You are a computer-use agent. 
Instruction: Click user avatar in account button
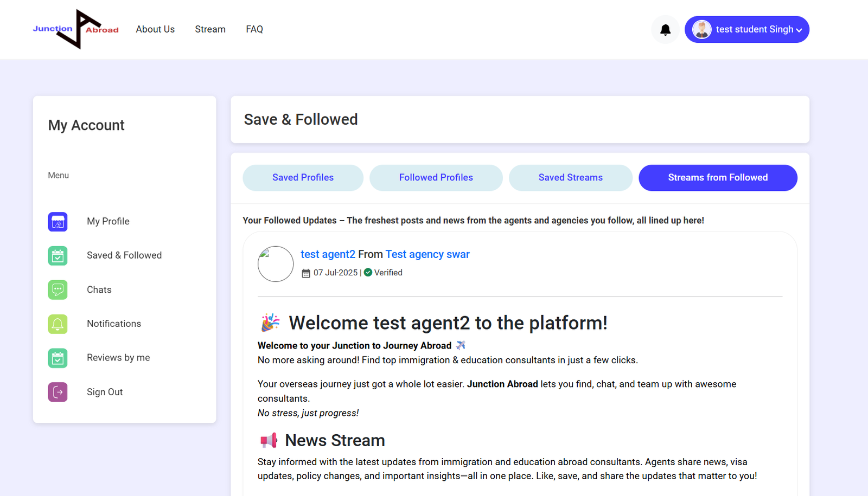click(702, 30)
